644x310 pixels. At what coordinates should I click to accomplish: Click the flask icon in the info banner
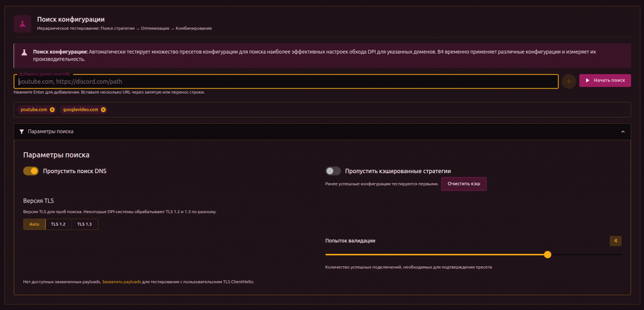coord(24,52)
